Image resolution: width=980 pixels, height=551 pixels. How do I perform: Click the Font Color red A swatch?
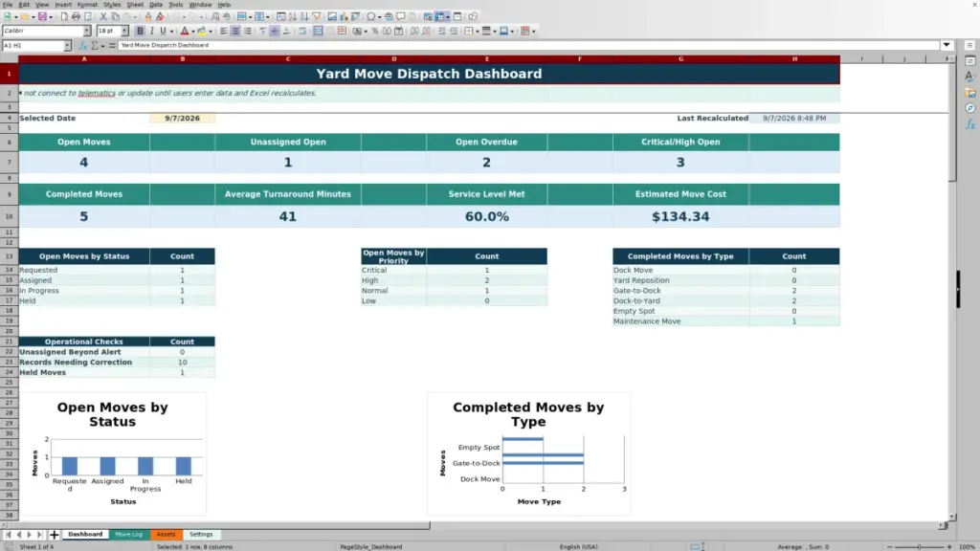(x=185, y=31)
